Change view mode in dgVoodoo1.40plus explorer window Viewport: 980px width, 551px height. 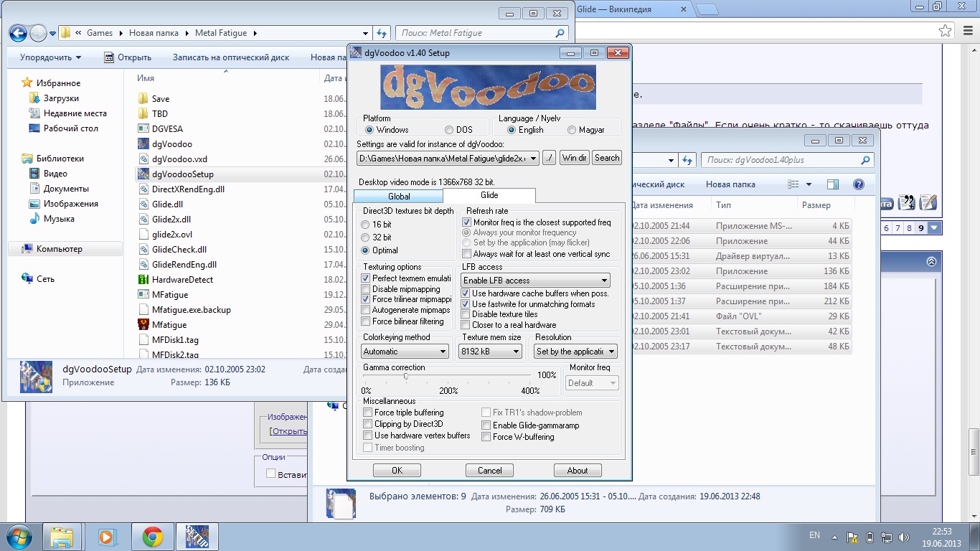(x=793, y=184)
